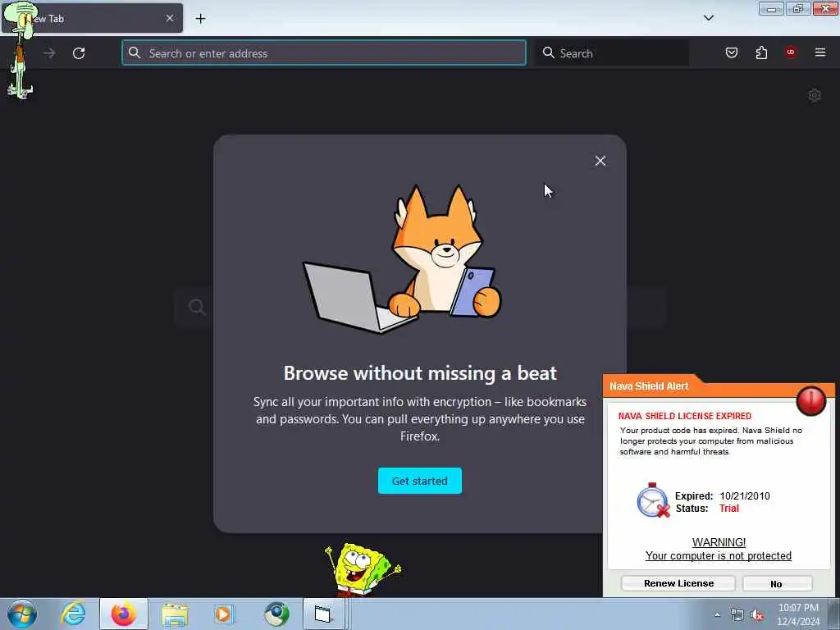This screenshot has width=840, height=630.
Task: Expand the list all tabs chevron
Action: click(708, 18)
